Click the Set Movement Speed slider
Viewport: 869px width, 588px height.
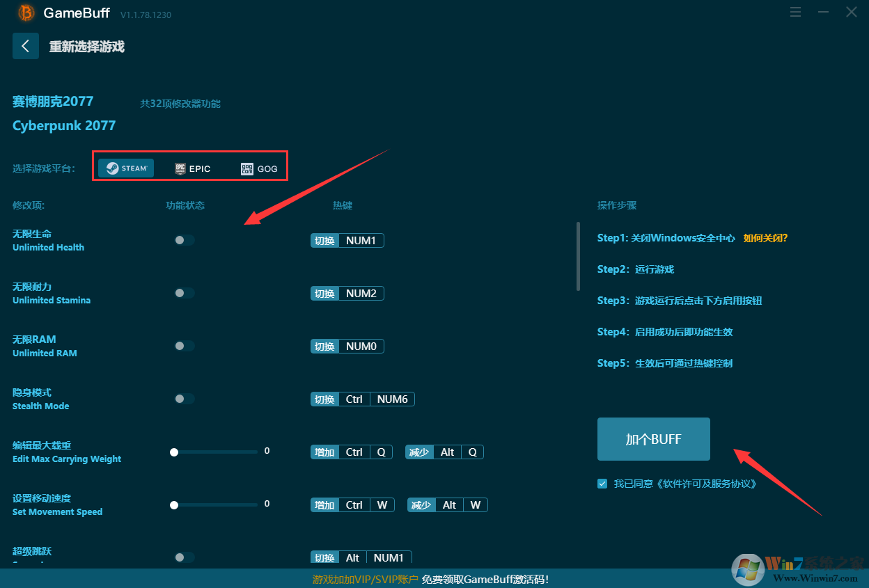[215, 505]
